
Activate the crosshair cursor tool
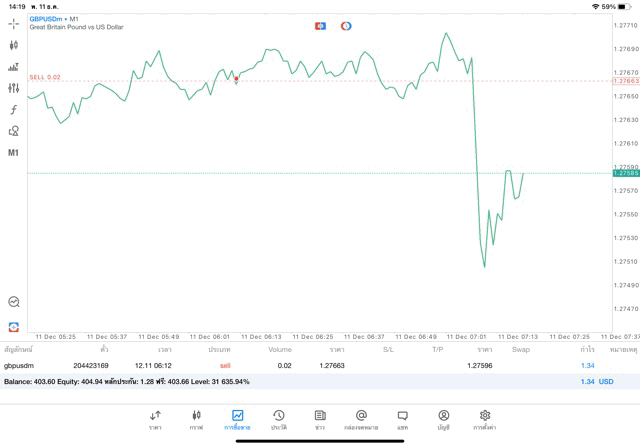tap(14, 23)
